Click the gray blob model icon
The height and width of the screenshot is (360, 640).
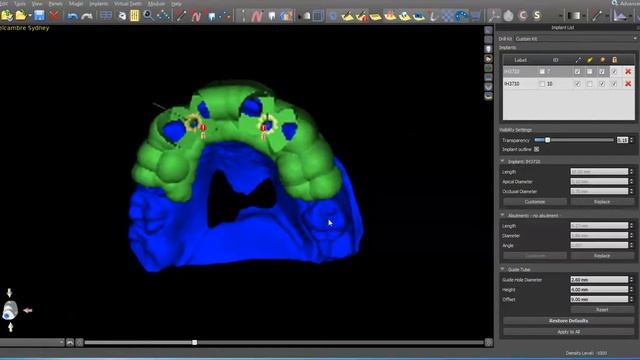pos(508,16)
